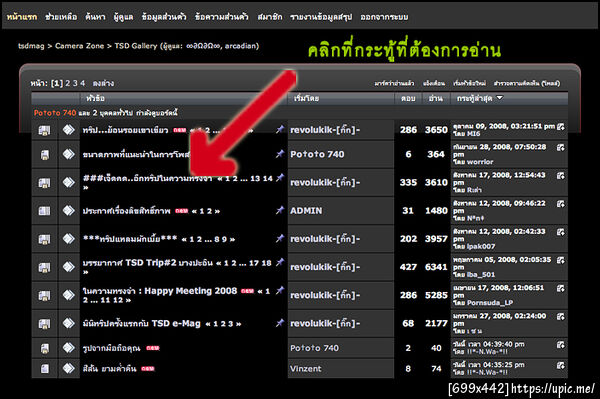Screen dimensions: 600x399
Task: Click the pin icon on ###เจ็ดคด topic row
Action: tap(280, 178)
